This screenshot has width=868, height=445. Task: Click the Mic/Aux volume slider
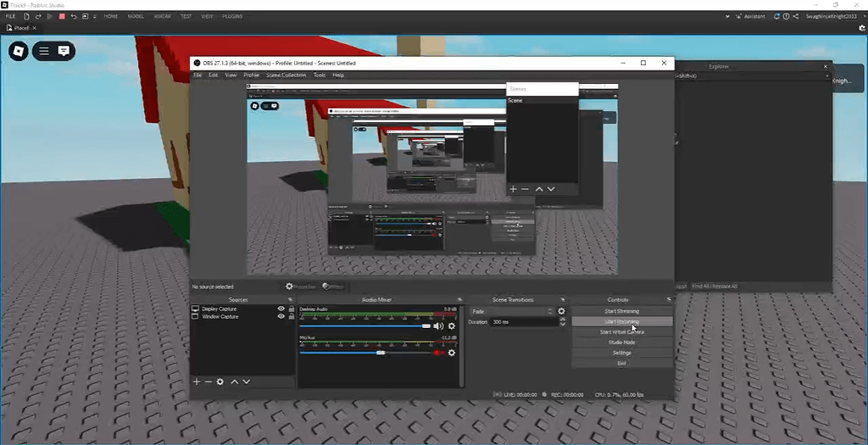[x=365, y=353]
